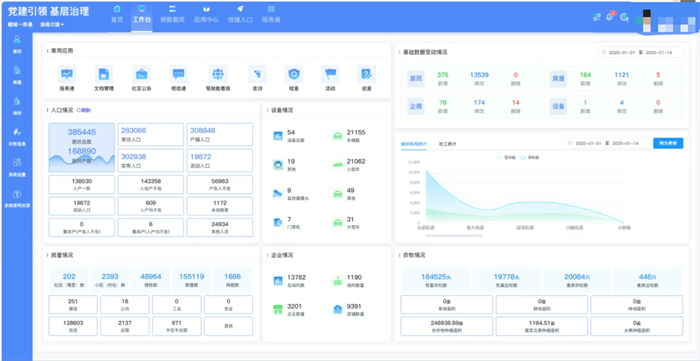Open the 走访 footprint icon
Screen dimensions: 700x361
tap(257, 74)
